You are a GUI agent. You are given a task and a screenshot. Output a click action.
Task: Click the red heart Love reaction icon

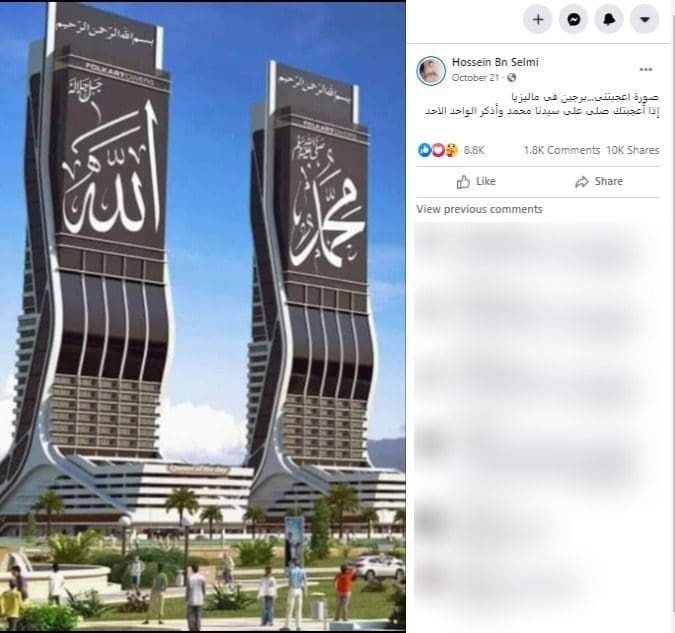pos(438,150)
